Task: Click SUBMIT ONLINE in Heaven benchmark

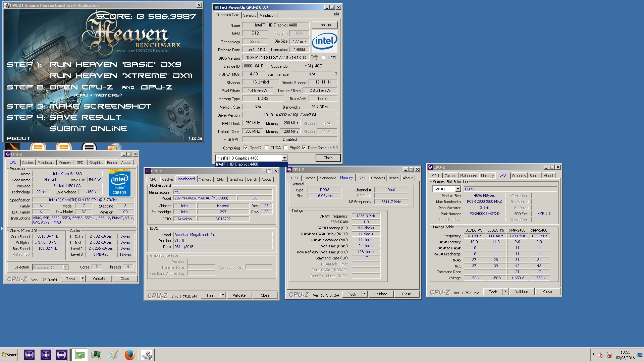Action: tap(89, 129)
